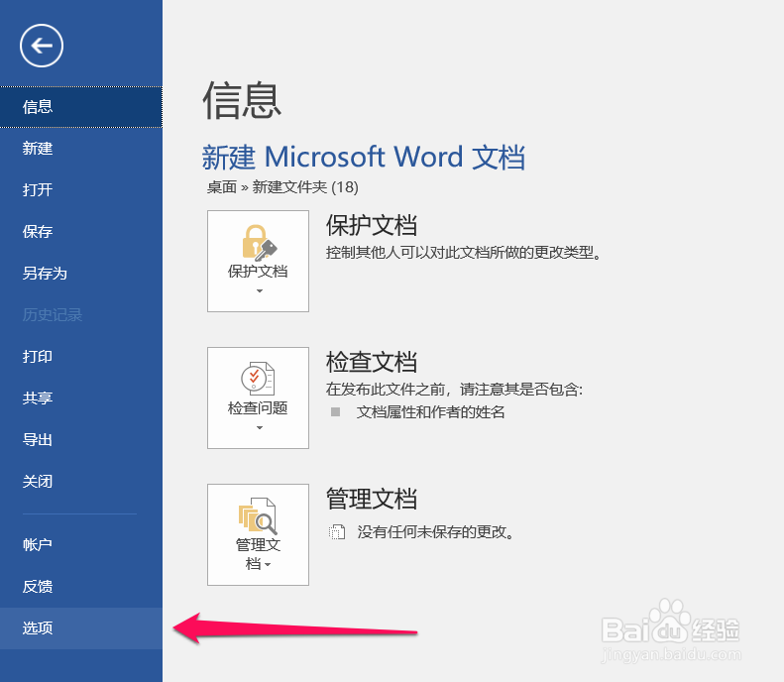The image size is (784, 682).
Task: Open the 帐户 page
Action: point(81,544)
